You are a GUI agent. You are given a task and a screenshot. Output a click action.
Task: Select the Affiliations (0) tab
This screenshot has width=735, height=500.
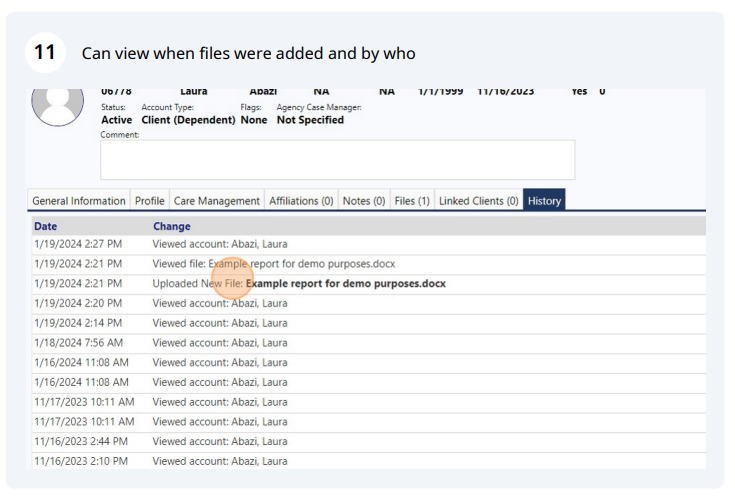[301, 201]
